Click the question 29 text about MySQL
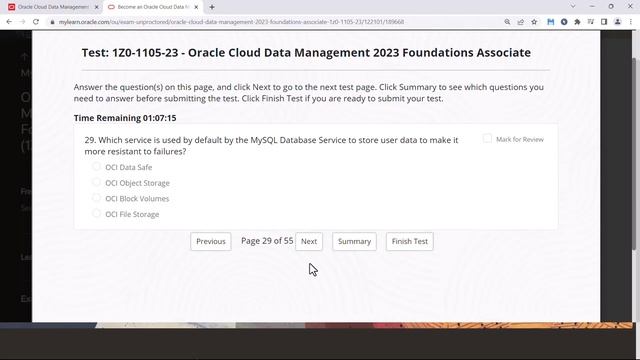The height and width of the screenshot is (360, 640). (x=271, y=146)
